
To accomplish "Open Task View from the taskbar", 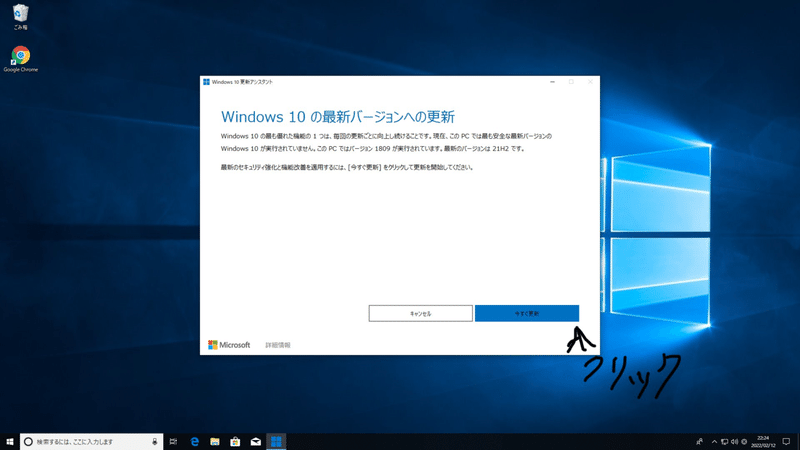I will click(173, 441).
